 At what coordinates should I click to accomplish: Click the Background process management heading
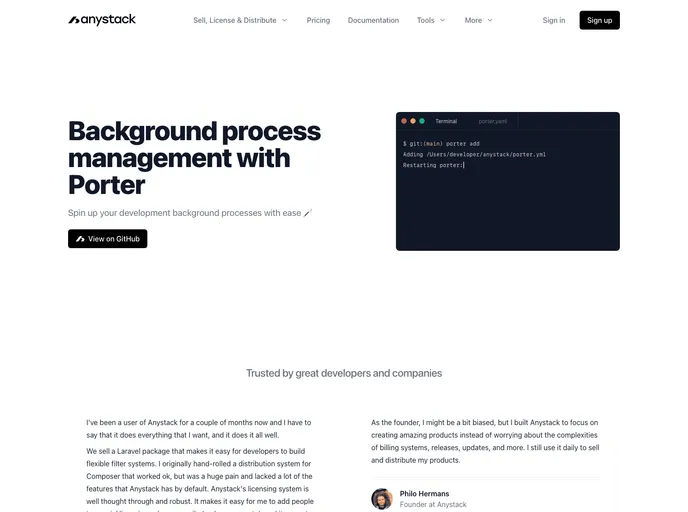pos(194,158)
